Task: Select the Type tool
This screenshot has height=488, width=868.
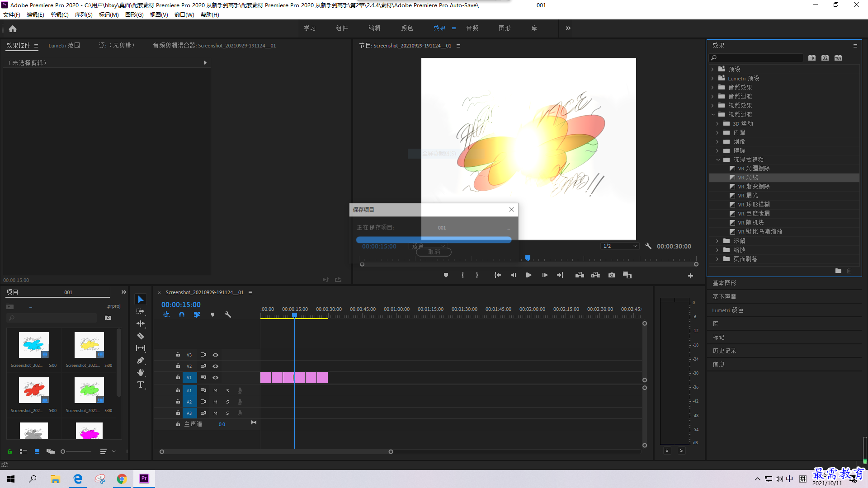Action: (141, 385)
